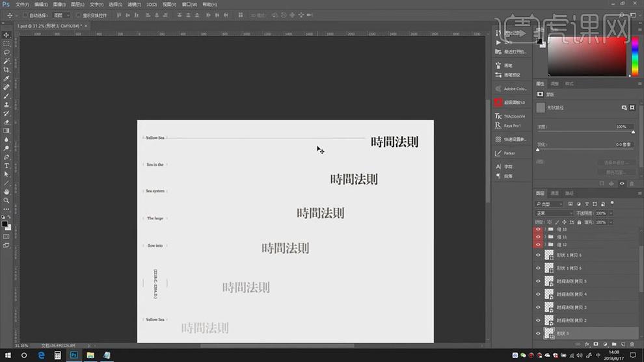Select the Path Selection arrow tool
Image resolution: width=644 pixels, height=362 pixels.
pos(6,174)
